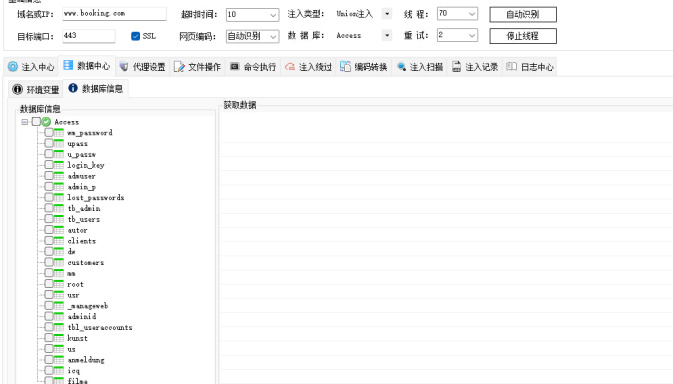
Task: Click the 环境变量 info icon
Action: [17, 89]
